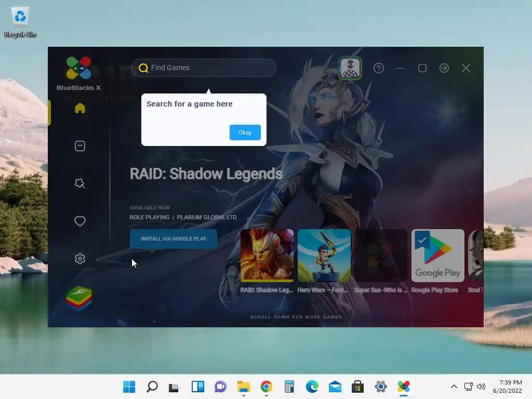Dismiss the tip with the Okay button

(245, 132)
